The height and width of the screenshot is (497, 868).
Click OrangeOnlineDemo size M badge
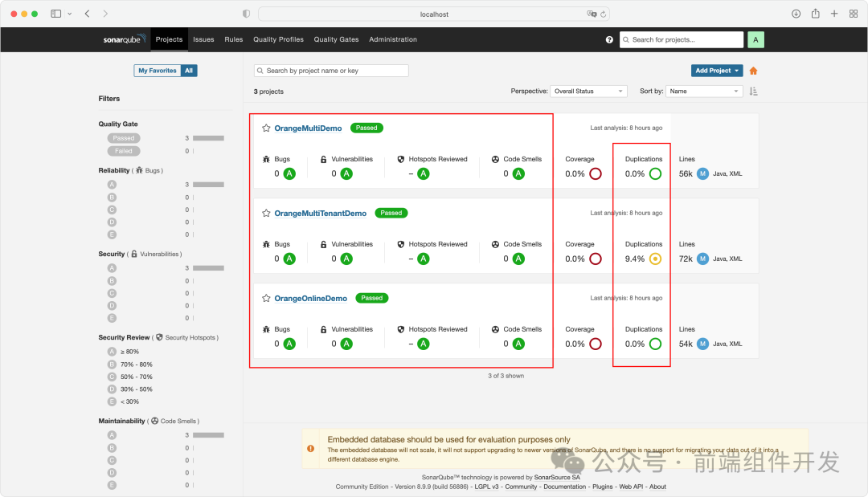702,344
